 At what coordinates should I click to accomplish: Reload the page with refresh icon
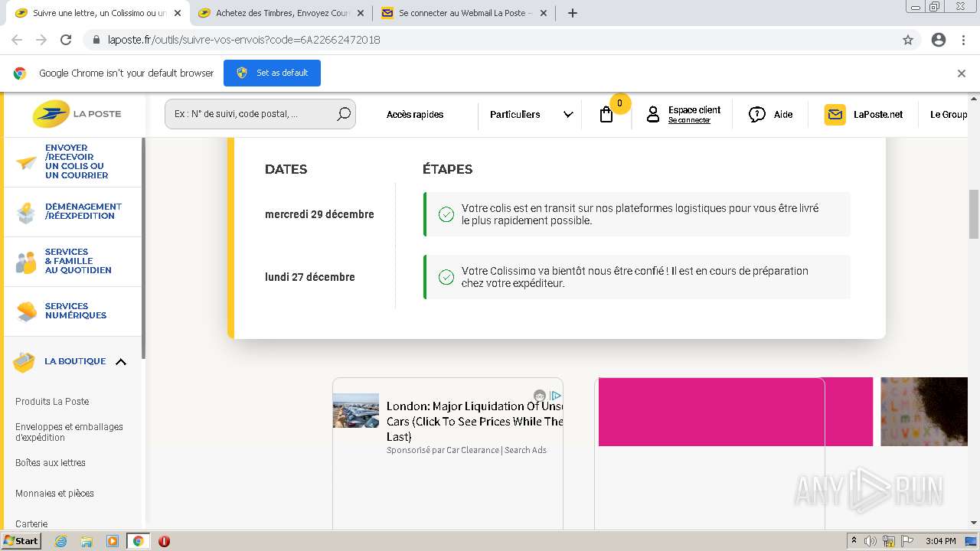point(66,40)
